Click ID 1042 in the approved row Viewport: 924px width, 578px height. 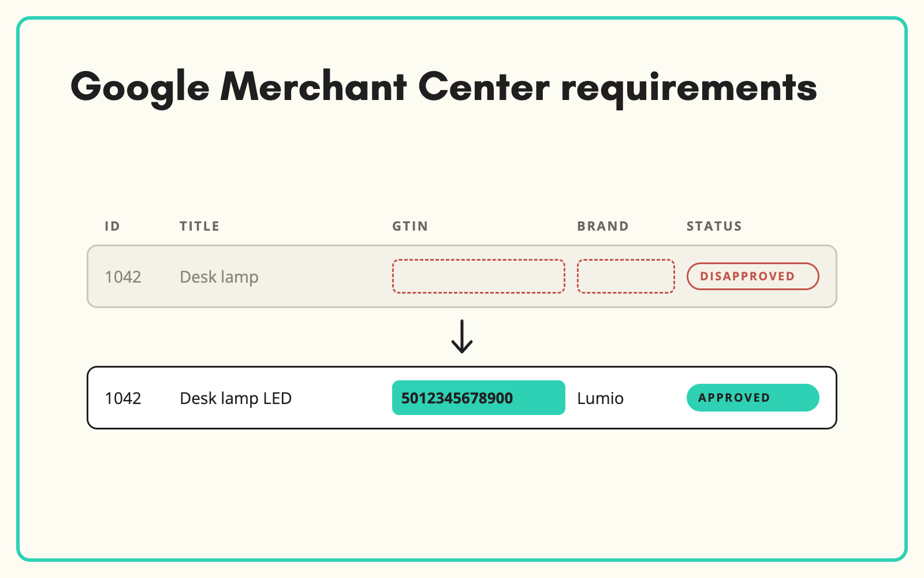(123, 398)
